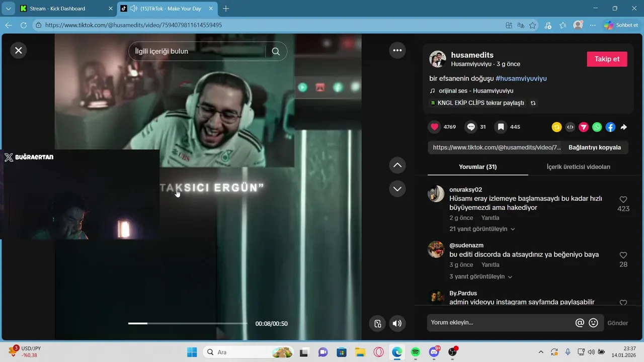Open browser favorites list icon
Image resolution: width=644 pixels, height=362 pixels.
[563, 25]
